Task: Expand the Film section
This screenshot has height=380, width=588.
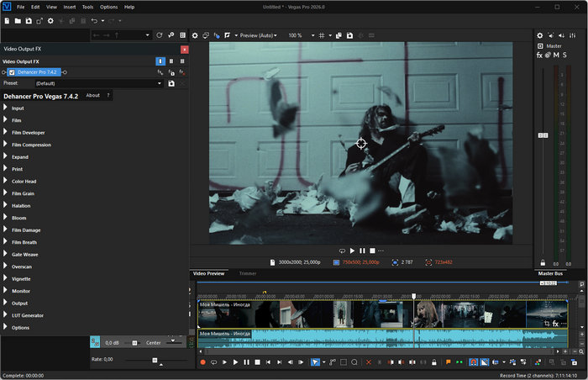Action: [x=5, y=119]
